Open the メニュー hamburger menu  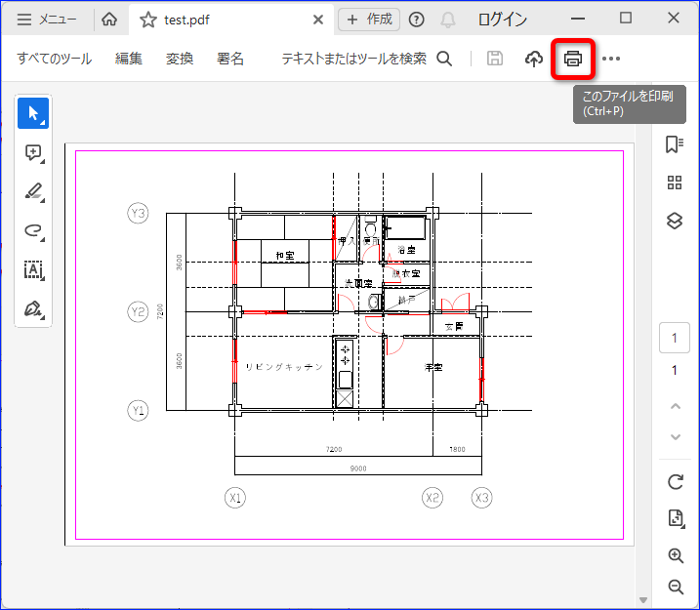pyautogui.click(x=47, y=20)
